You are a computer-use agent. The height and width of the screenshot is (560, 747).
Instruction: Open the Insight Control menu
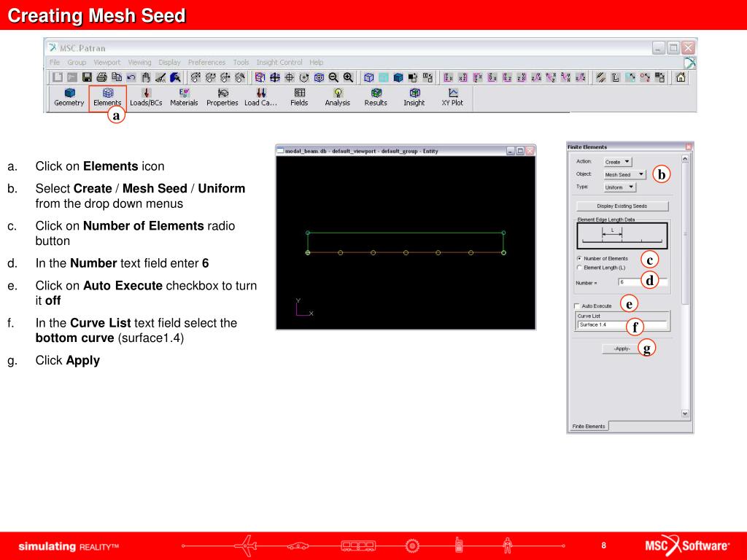[x=279, y=63]
